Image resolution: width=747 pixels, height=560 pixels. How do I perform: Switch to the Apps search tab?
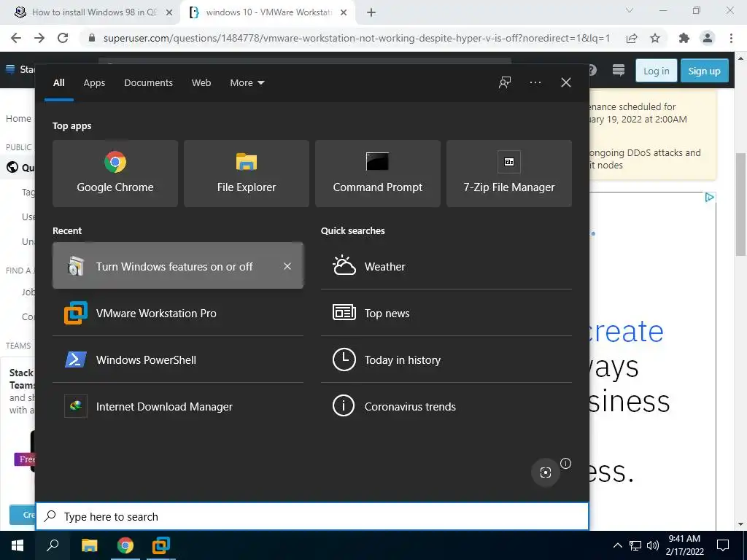coord(94,83)
